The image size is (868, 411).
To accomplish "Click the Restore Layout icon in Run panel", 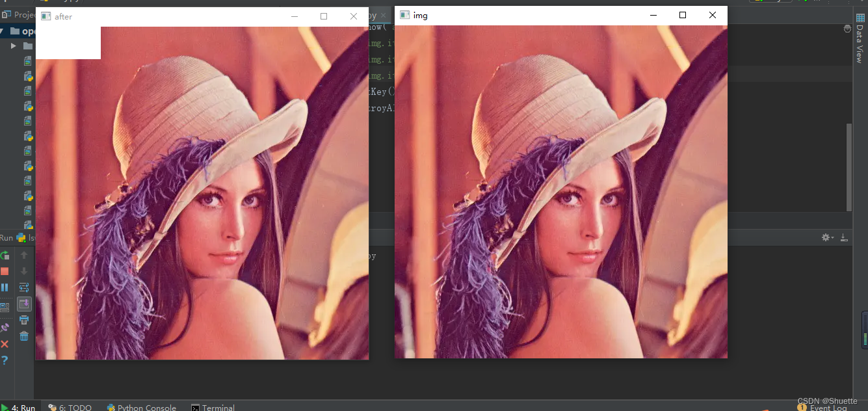I will (x=5, y=306).
